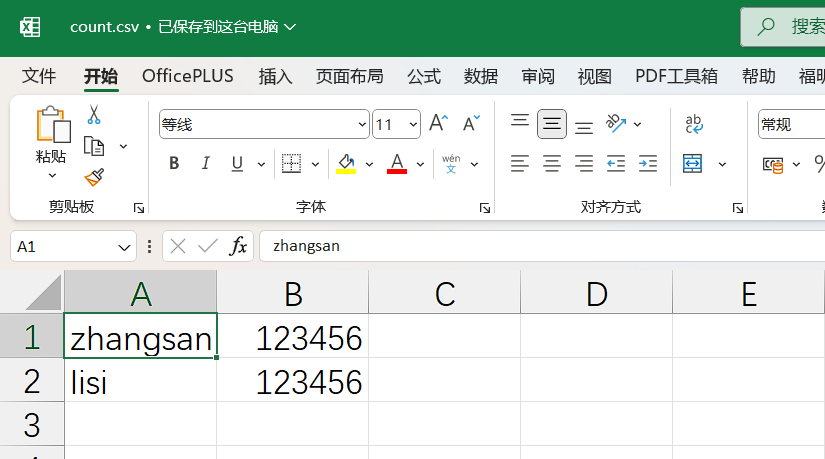The width and height of the screenshot is (825, 459).
Task: Align text right
Action: [x=584, y=164]
